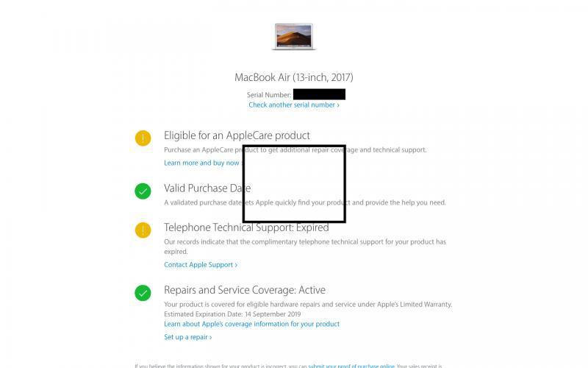Open the Contact Apple Support link
Viewport: 588px width, 368px height.
coord(201,265)
